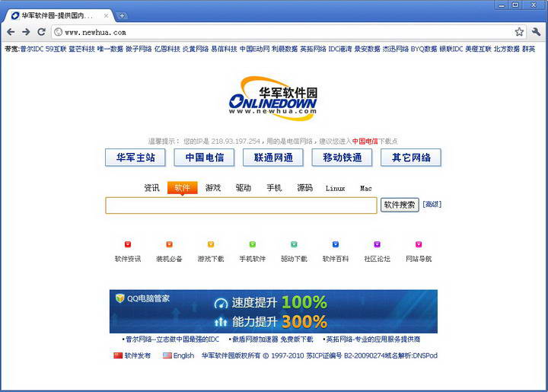Image resolution: width=548 pixels, height=392 pixels.
Task: Switch to the Mac search tab
Action: coord(365,188)
